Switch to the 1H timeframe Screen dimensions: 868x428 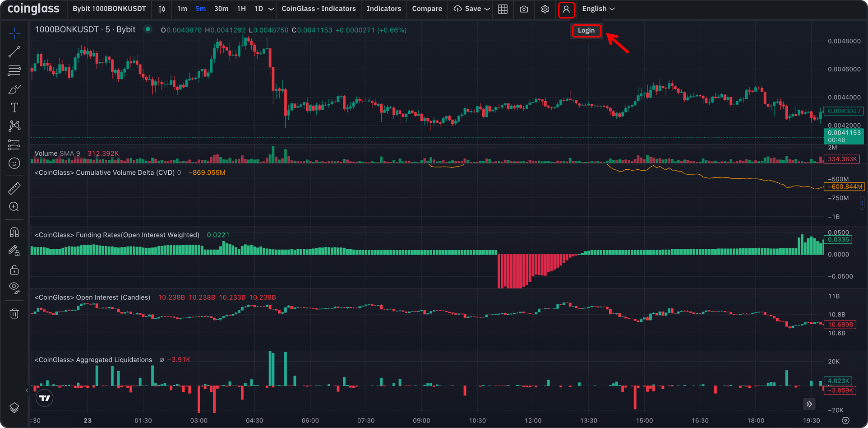pyautogui.click(x=241, y=9)
